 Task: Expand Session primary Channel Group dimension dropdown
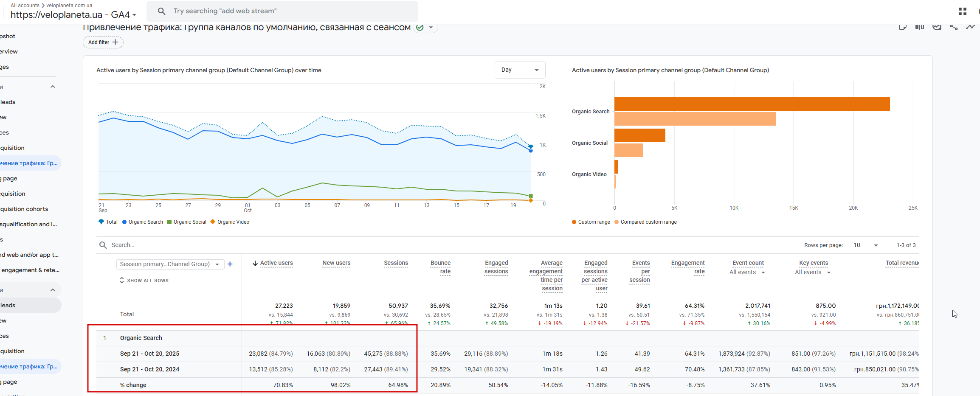tap(170, 264)
